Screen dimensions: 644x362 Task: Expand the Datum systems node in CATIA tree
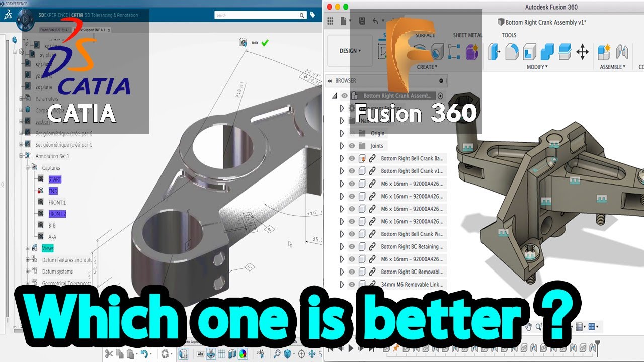[x=28, y=271]
